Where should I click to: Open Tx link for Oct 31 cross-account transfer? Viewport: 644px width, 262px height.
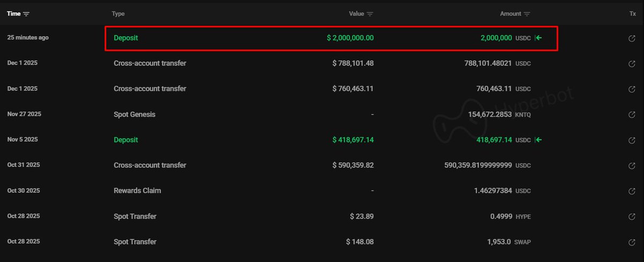click(632, 166)
